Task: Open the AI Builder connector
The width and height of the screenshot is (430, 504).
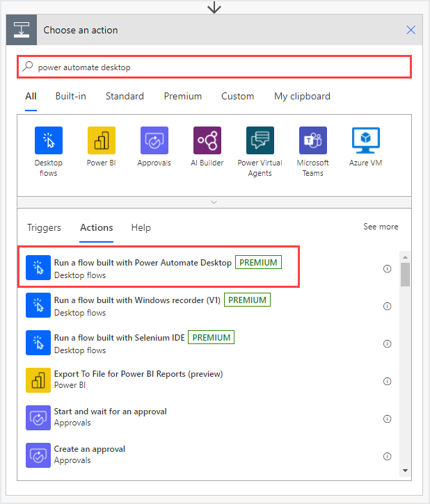Action: pyautogui.click(x=207, y=140)
